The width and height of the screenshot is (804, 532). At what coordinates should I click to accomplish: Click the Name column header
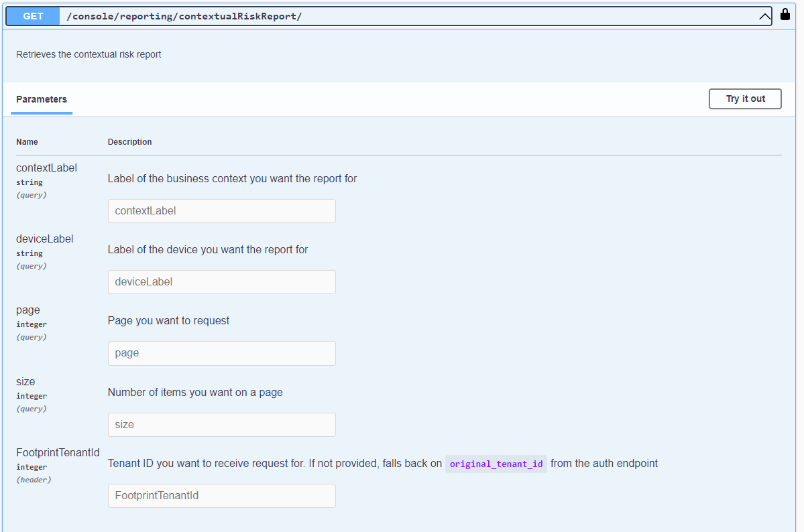[27, 142]
